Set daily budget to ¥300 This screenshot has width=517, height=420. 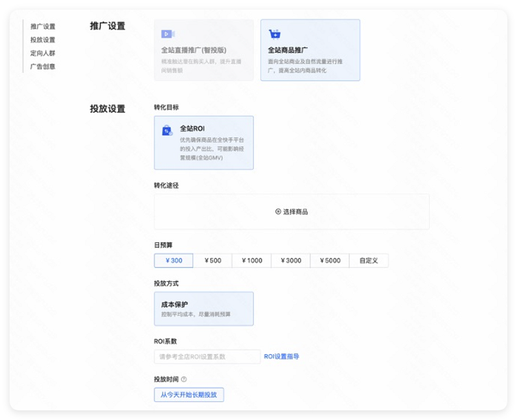pyautogui.click(x=174, y=260)
